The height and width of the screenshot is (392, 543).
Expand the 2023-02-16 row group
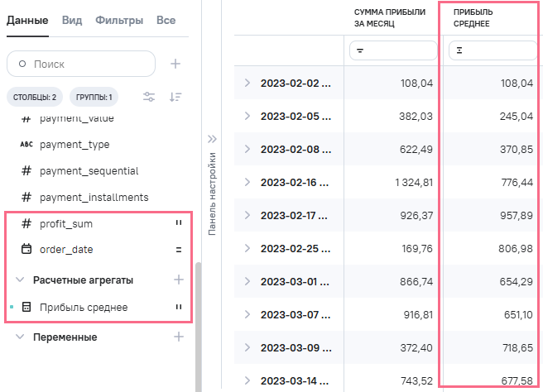tap(247, 180)
